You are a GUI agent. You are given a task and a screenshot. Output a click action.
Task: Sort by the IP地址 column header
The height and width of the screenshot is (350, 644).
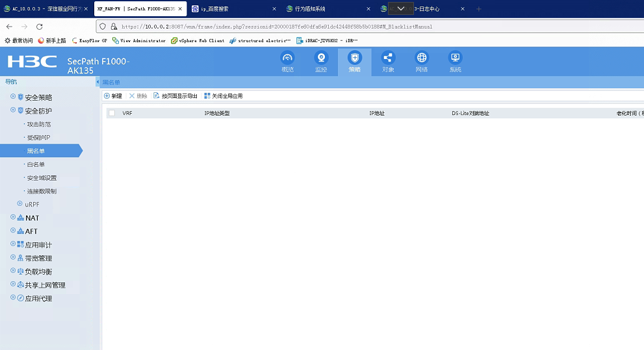click(x=377, y=113)
